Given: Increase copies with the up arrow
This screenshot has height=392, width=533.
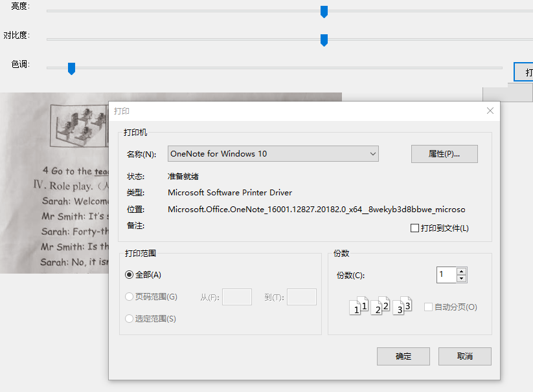Looking at the screenshot, I should point(461,271).
